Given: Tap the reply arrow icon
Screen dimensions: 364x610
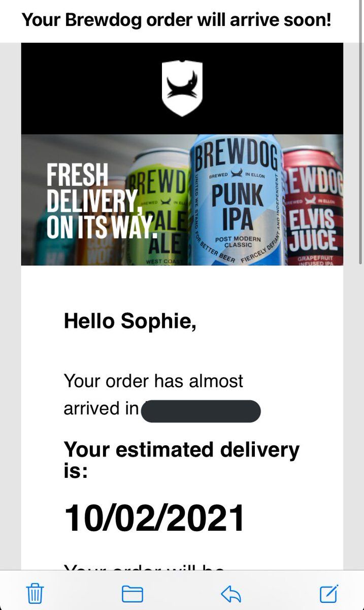Looking at the screenshot, I should 230,593.
